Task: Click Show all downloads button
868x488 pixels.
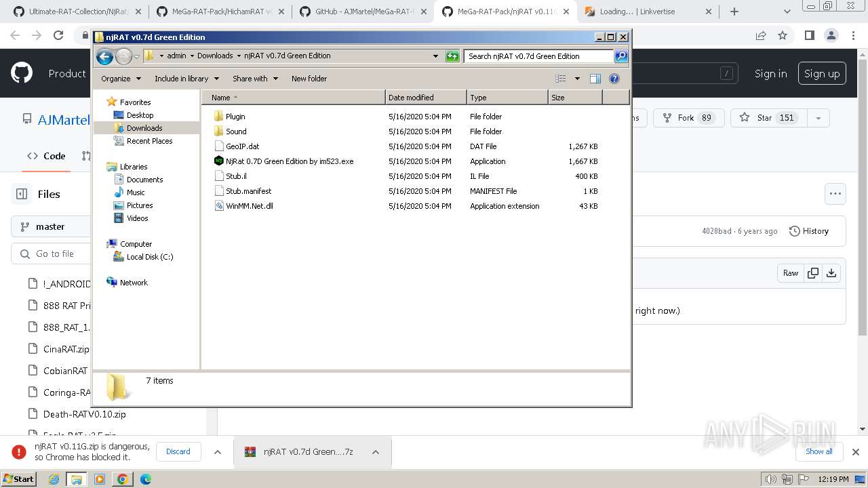Action: (x=818, y=451)
